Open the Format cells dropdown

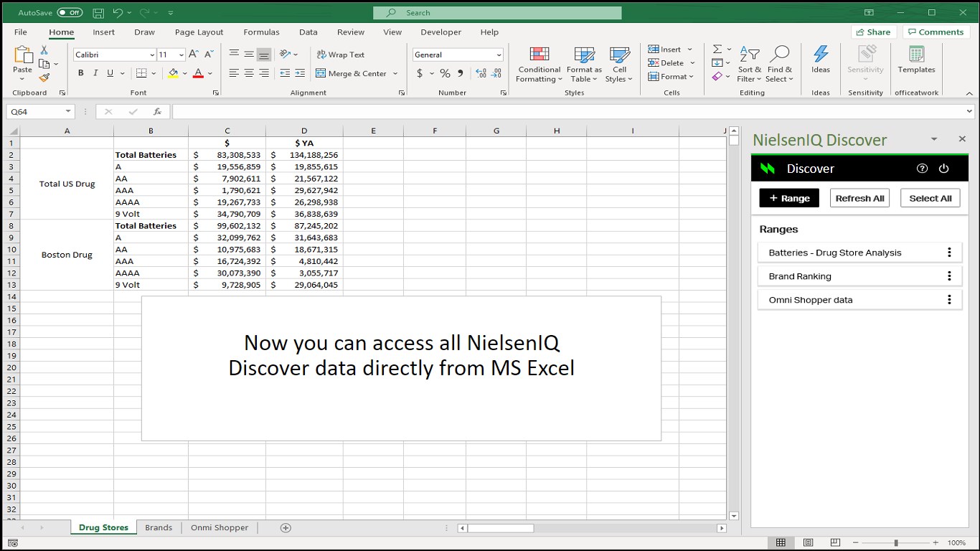point(672,77)
